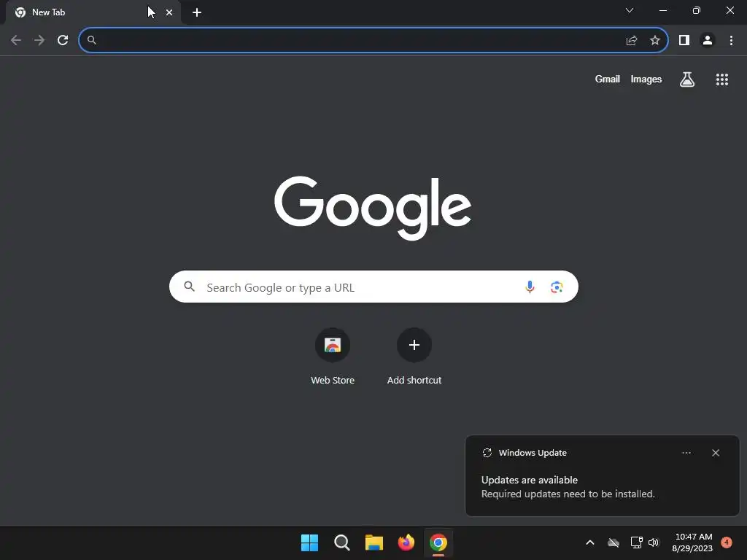Open taskbar Search magnifier
Image resolution: width=747 pixels, height=560 pixels.
click(x=341, y=542)
